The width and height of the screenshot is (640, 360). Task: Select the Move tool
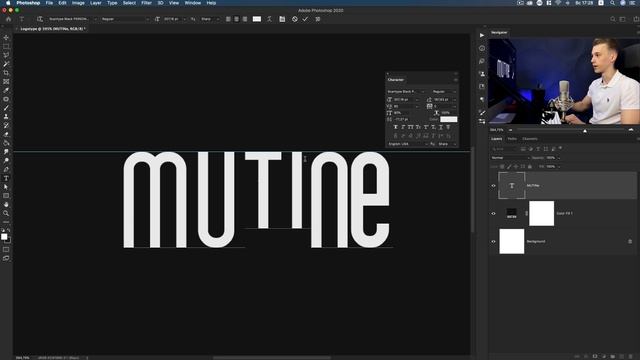(x=6, y=38)
